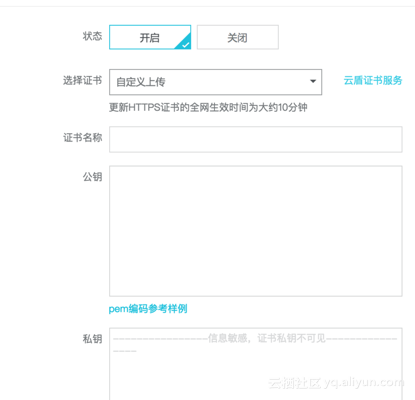Open the 自定义上传 certificate dropdown

pos(215,82)
